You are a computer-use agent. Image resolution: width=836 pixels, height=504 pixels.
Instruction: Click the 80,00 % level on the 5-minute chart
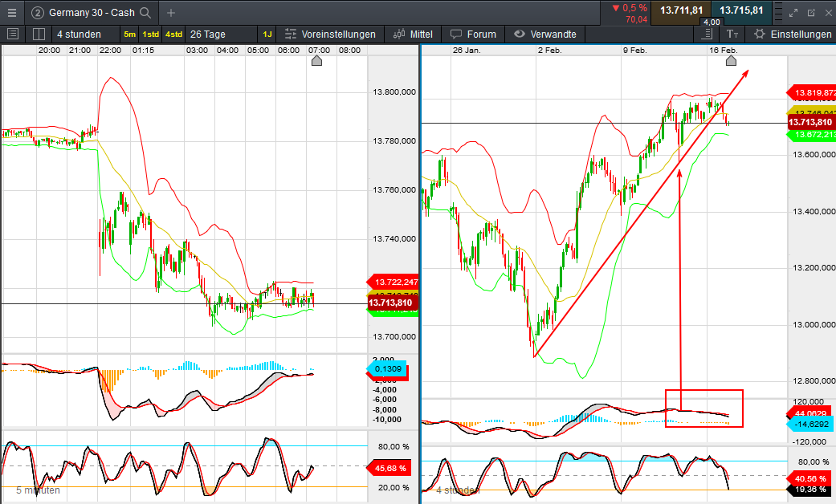coord(394,446)
